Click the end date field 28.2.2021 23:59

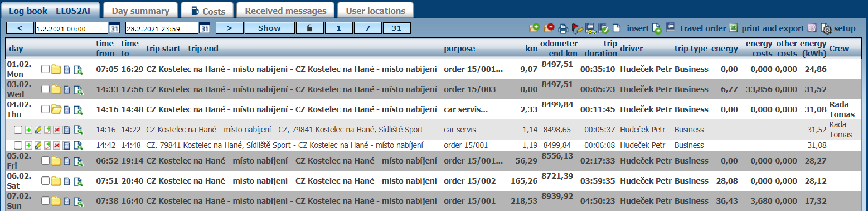(x=162, y=28)
